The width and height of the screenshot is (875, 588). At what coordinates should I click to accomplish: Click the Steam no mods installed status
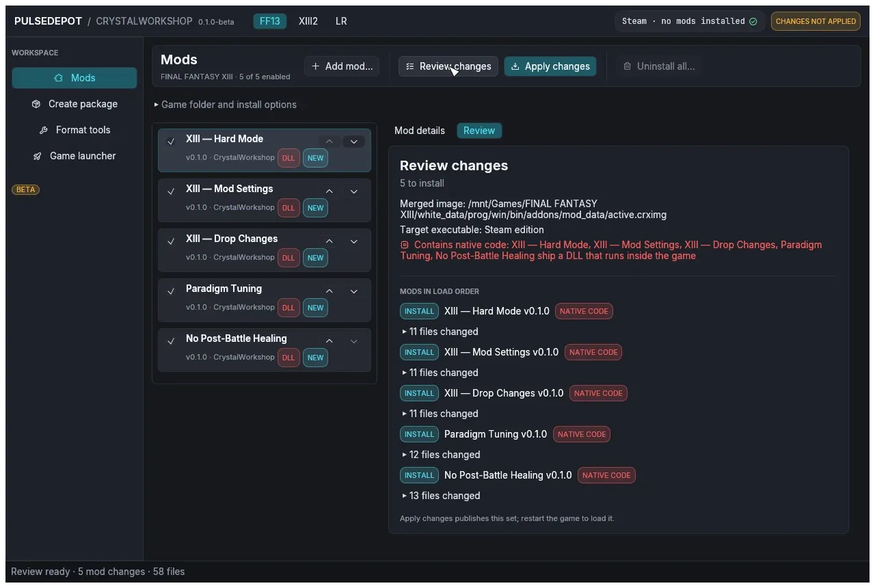point(689,21)
